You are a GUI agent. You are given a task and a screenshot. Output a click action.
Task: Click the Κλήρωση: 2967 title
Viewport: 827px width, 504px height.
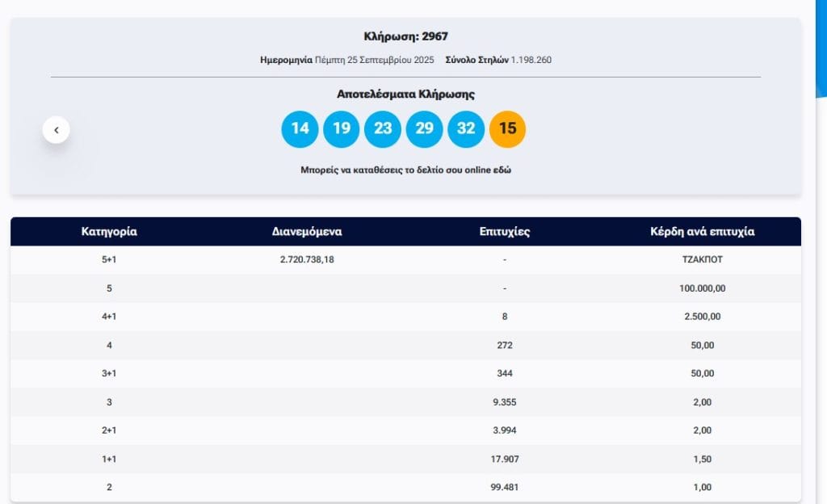[405, 36]
